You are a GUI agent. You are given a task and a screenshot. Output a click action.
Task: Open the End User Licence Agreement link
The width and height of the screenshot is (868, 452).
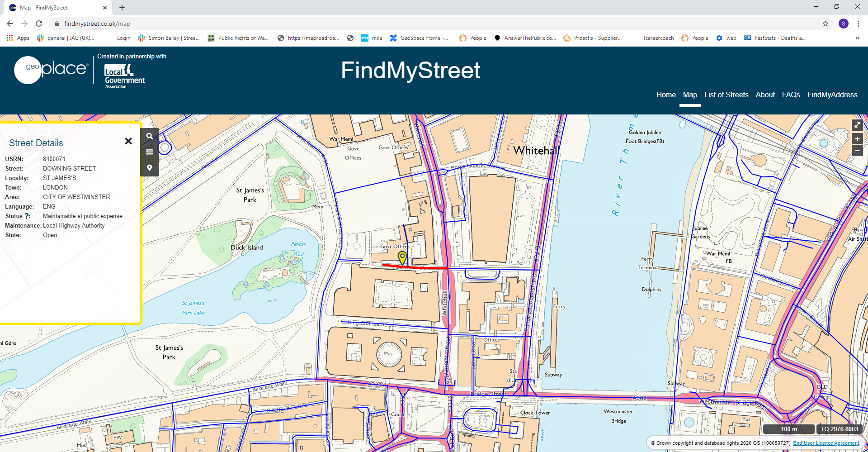(x=826, y=443)
